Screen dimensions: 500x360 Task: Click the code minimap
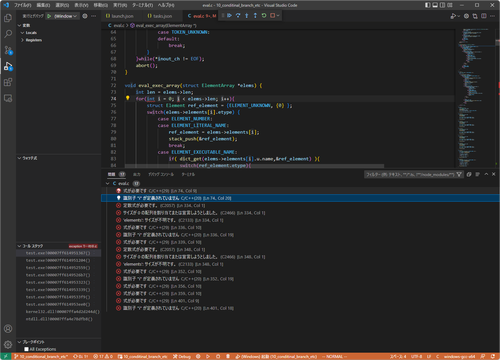click(476, 97)
